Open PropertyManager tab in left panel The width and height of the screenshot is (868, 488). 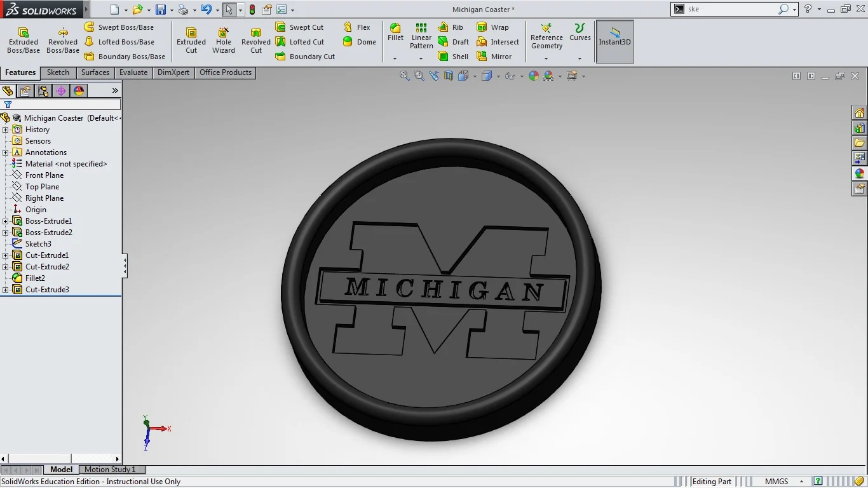point(25,91)
